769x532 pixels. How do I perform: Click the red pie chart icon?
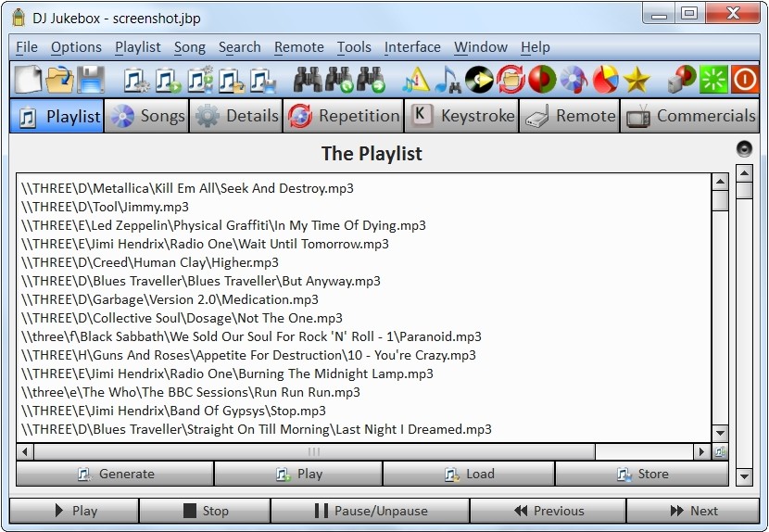click(606, 80)
